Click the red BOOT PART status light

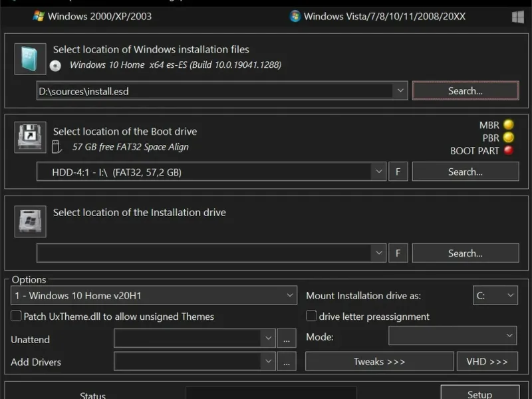508,150
